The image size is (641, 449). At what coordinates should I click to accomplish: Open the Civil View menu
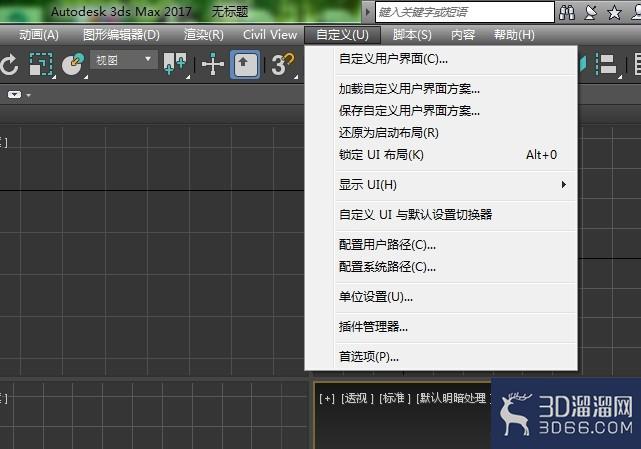point(270,35)
